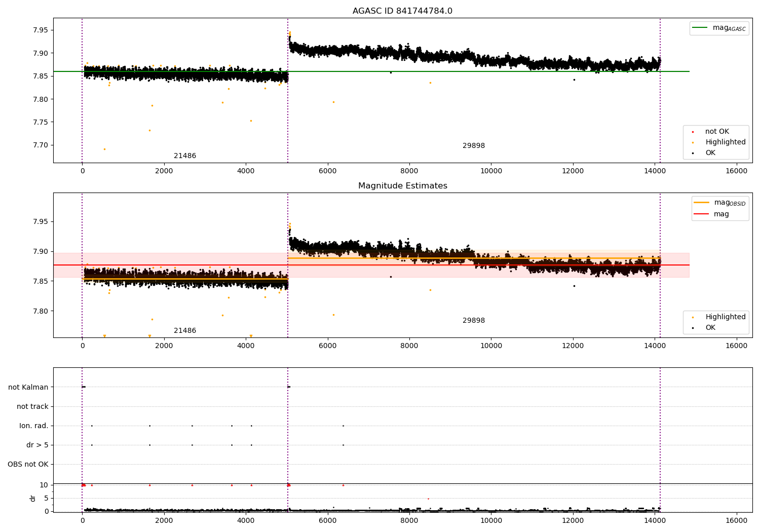The height and width of the screenshot is (532, 760).
Task: Click the red mag legend line sample
Action: [701, 214]
